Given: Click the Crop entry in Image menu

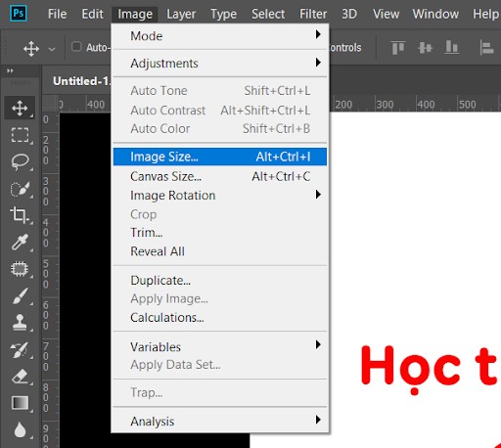Looking at the screenshot, I should (x=220, y=214).
